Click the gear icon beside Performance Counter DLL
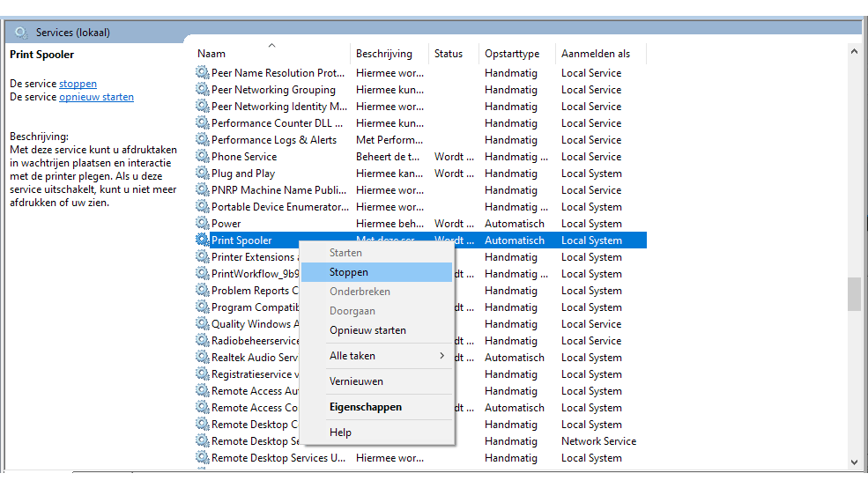The width and height of the screenshot is (868, 488). [202, 122]
